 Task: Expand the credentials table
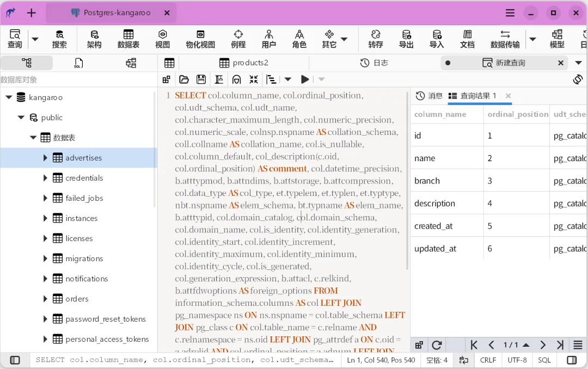pos(45,178)
